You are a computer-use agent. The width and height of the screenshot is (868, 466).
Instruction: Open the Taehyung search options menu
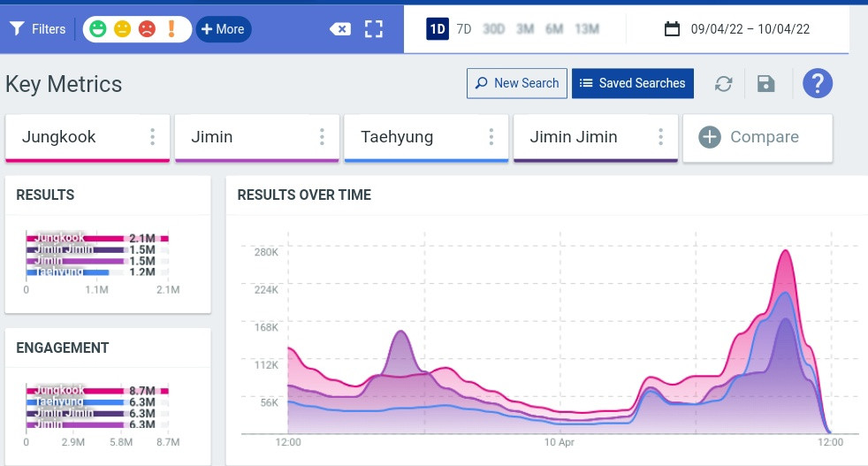[x=491, y=137]
